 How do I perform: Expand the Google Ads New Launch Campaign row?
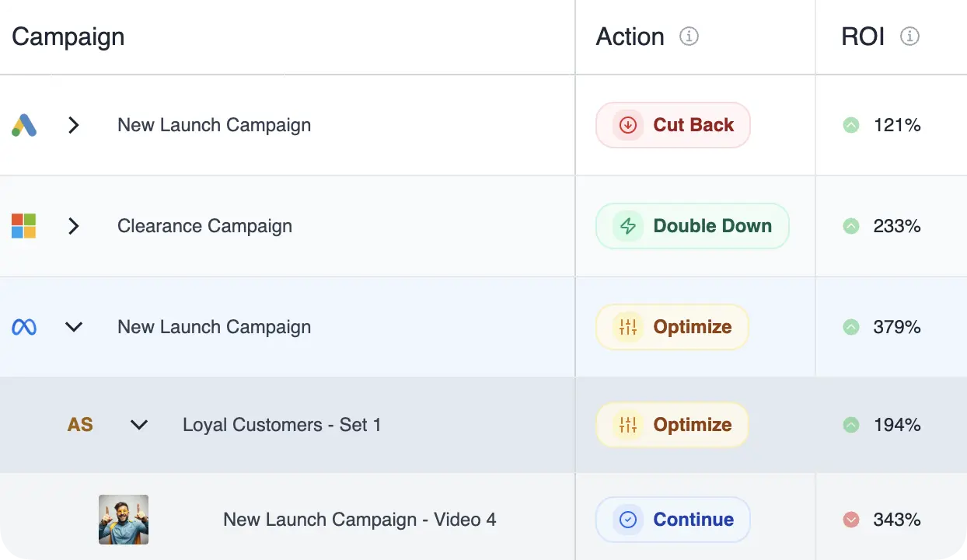point(74,125)
